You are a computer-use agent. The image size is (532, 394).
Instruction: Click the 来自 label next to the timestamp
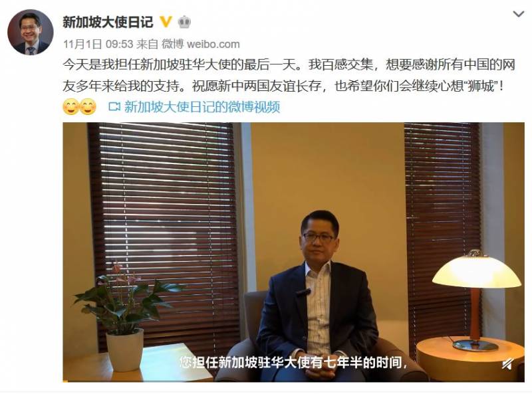(x=148, y=44)
